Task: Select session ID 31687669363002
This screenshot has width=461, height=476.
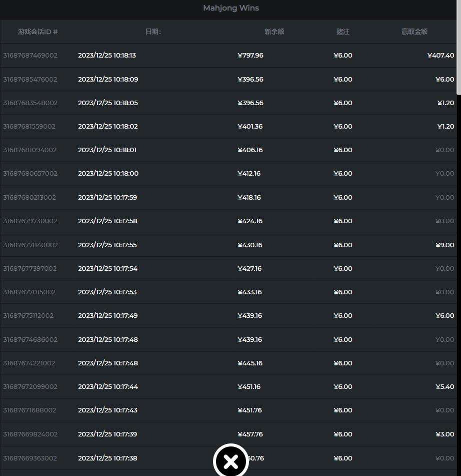Action: 30,458
